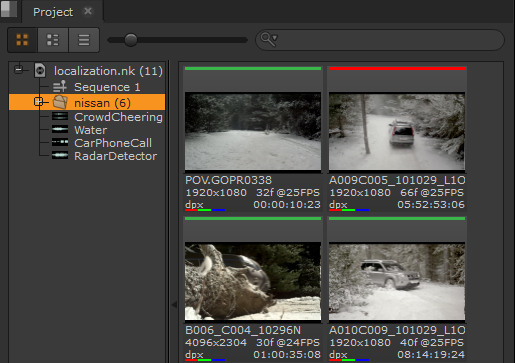Switch to thumbnail list view
515x363 pixels.
[x=53, y=40]
